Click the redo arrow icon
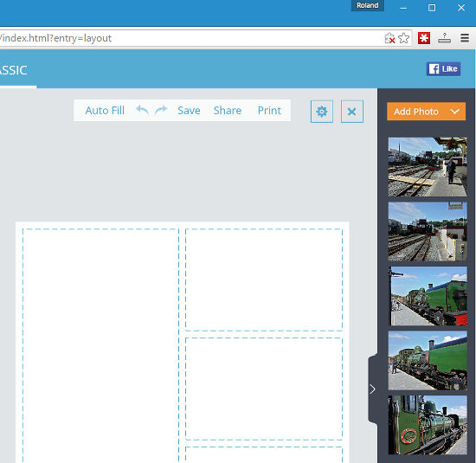476x463 pixels. (x=161, y=110)
